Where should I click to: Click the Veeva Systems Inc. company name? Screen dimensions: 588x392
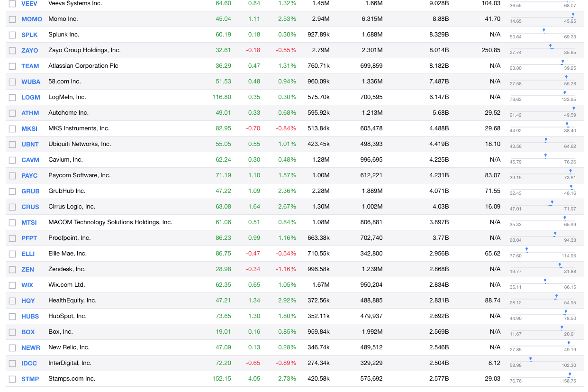(x=75, y=3)
